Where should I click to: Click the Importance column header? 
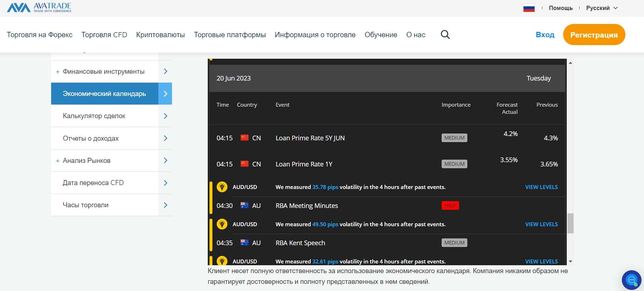tap(456, 105)
